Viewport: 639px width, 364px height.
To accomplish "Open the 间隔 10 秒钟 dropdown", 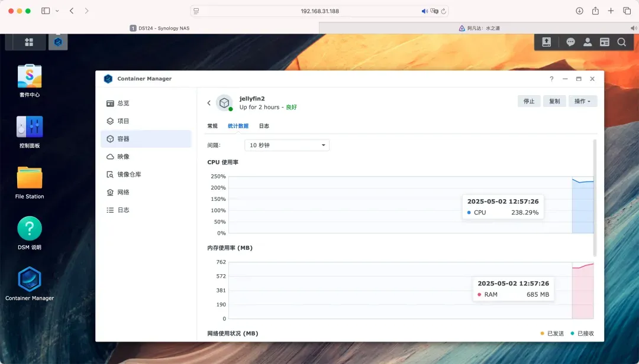I will coord(286,145).
